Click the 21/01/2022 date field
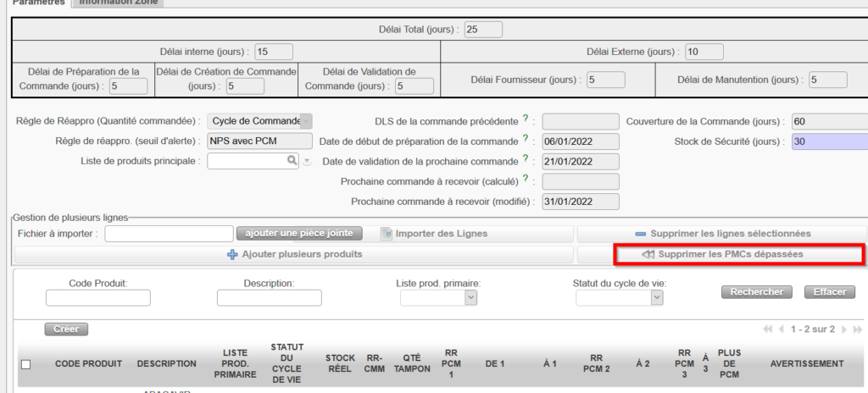Viewport: 868px width, 393px height. (581, 161)
